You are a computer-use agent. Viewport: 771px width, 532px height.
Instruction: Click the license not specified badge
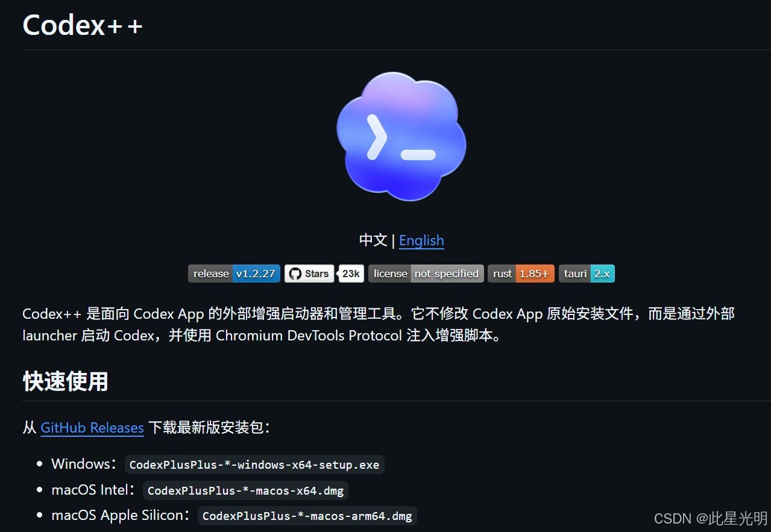click(426, 274)
